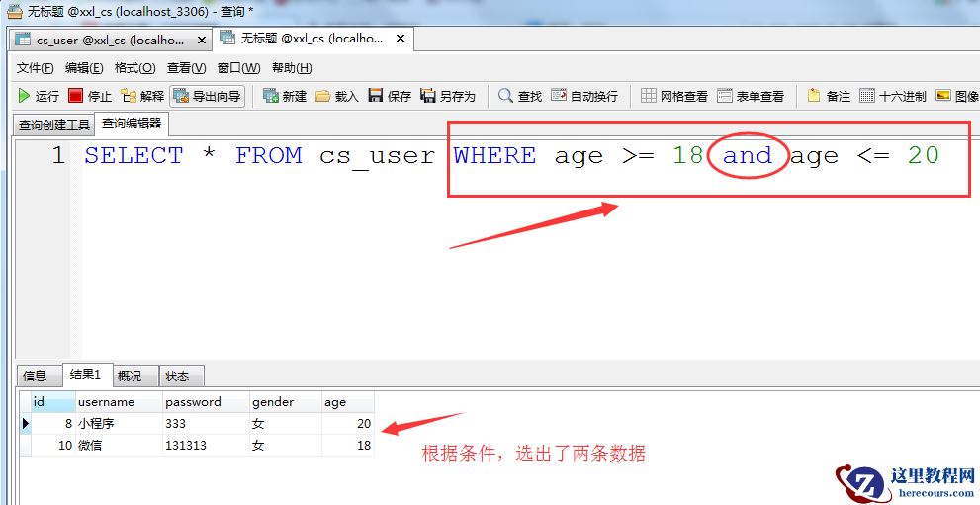Select the Query Editor (查询编辑器) tab
The height and width of the screenshot is (505, 980).
(132, 124)
